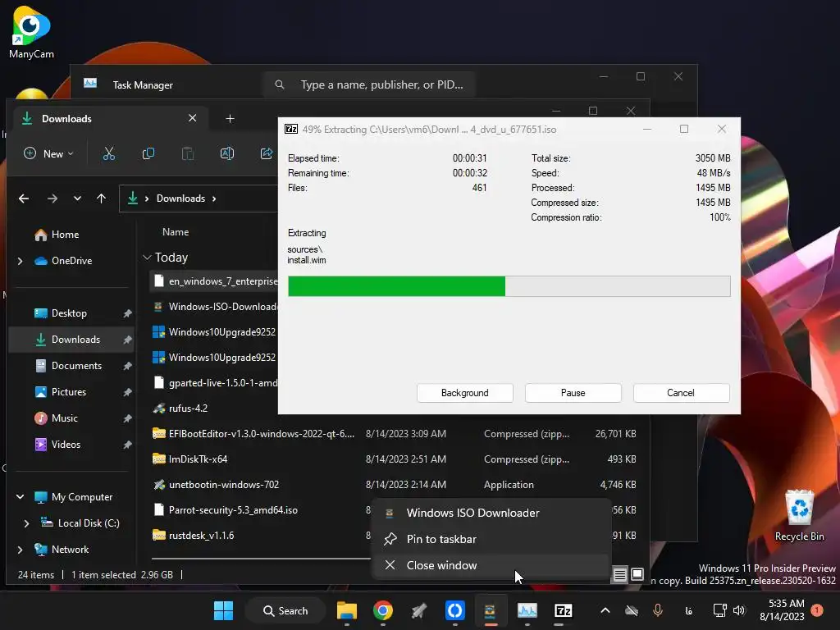Choose Windows ISO Downloader in jump list

pos(491,513)
